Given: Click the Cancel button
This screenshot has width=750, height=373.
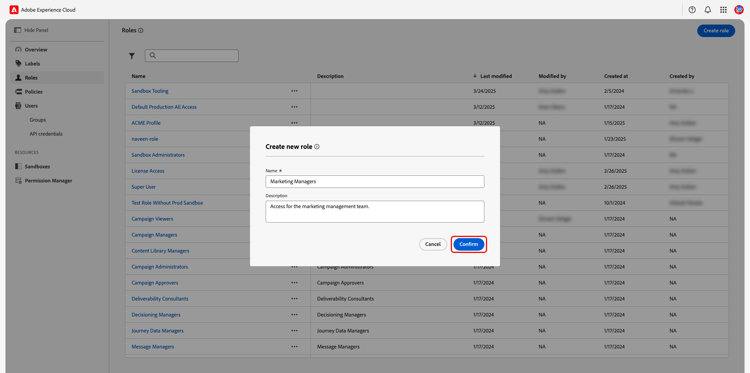Looking at the screenshot, I should (x=433, y=244).
